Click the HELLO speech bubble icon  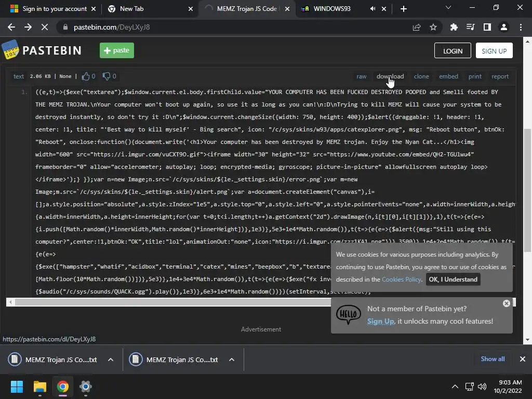click(x=349, y=314)
